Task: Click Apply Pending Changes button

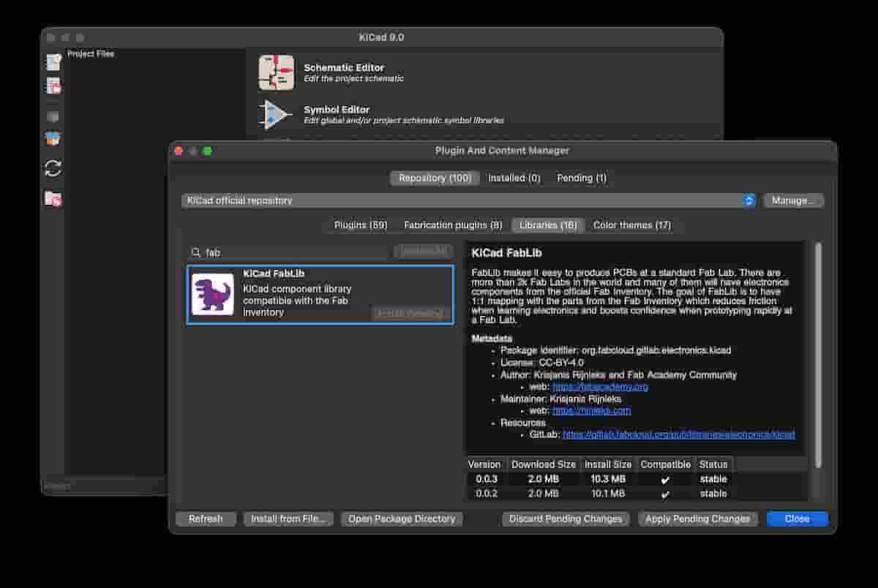Action: tap(698, 519)
